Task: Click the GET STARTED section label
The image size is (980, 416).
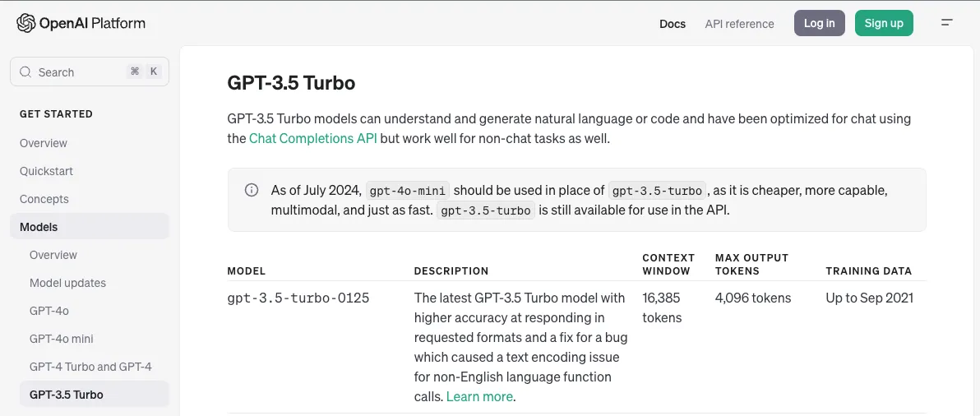Action: click(x=56, y=113)
